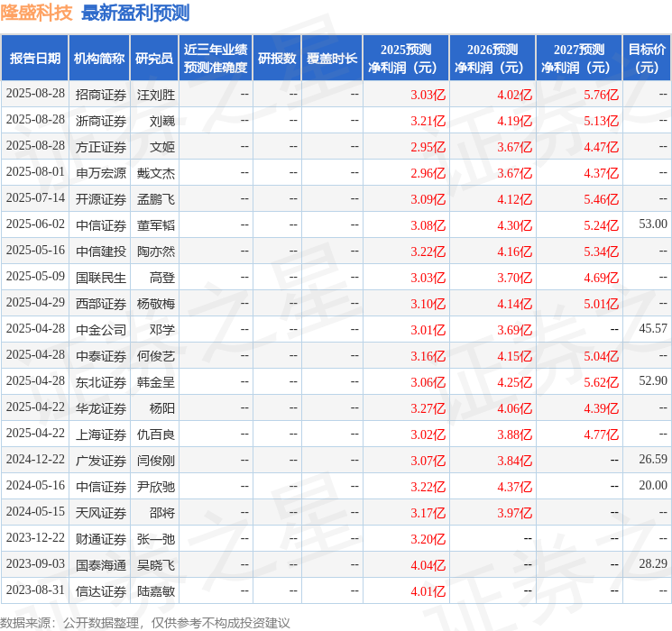
Task: Click the 2027预测净利润 column header
Action: (579, 59)
